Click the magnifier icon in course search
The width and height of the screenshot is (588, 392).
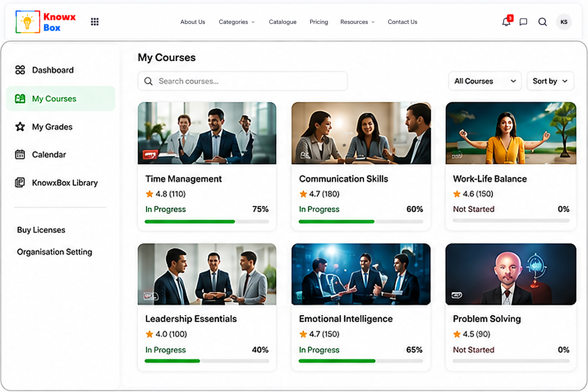pyautogui.click(x=149, y=81)
